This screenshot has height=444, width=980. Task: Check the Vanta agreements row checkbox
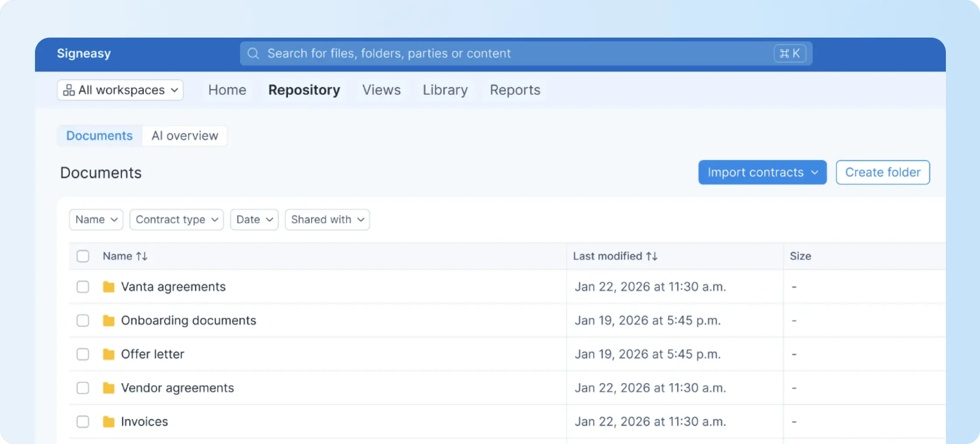83,287
